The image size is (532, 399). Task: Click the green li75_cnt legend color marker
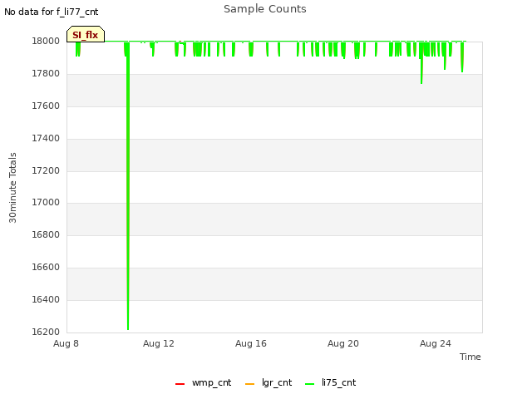310,384
